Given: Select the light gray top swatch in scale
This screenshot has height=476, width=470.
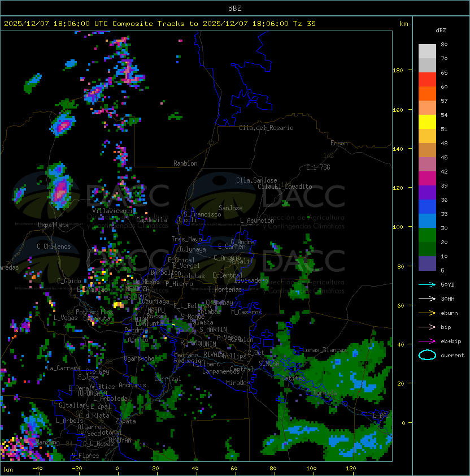Looking at the screenshot, I should [x=427, y=51].
